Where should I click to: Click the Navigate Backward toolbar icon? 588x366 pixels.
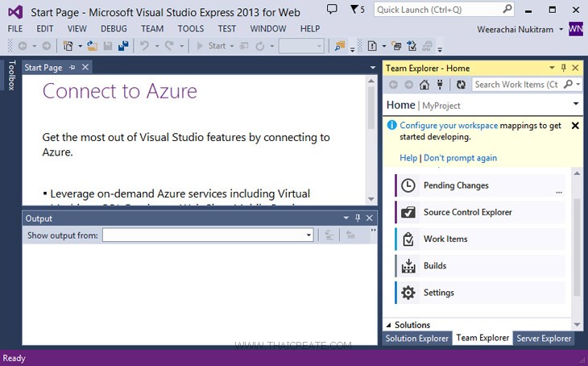coord(23,46)
